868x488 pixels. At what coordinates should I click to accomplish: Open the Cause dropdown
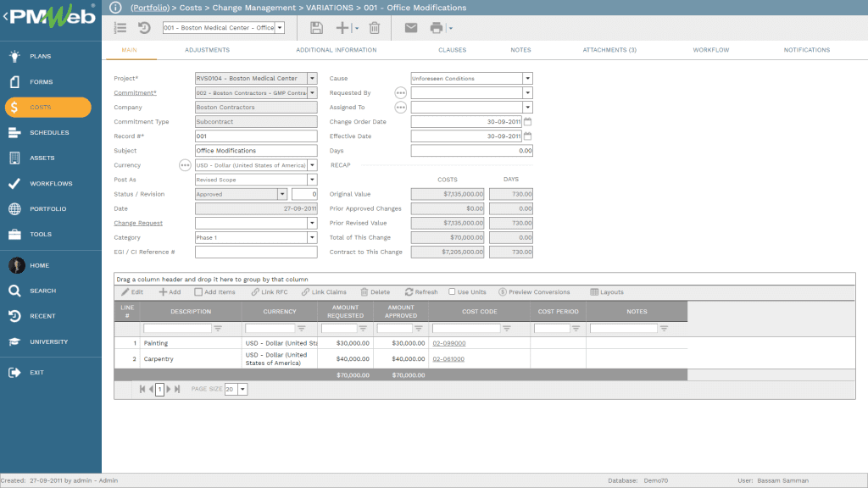pyautogui.click(x=527, y=79)
